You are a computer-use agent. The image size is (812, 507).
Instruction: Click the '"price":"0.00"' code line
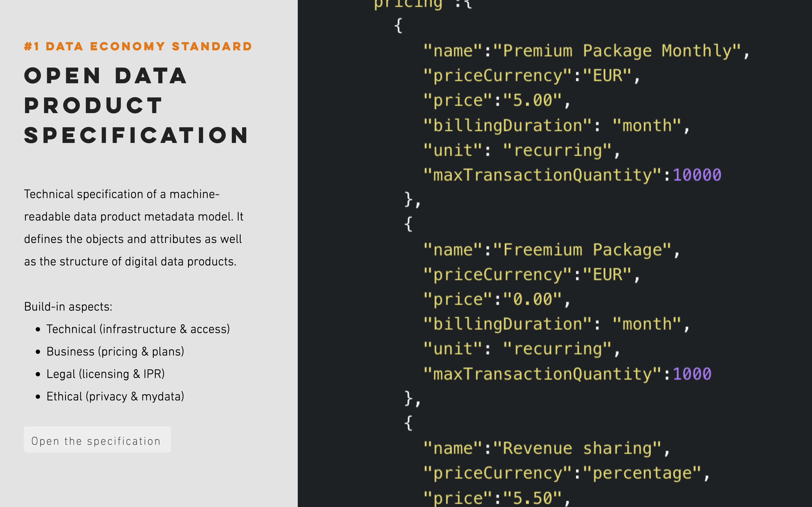pyautogui.click(x=496, y=300)
